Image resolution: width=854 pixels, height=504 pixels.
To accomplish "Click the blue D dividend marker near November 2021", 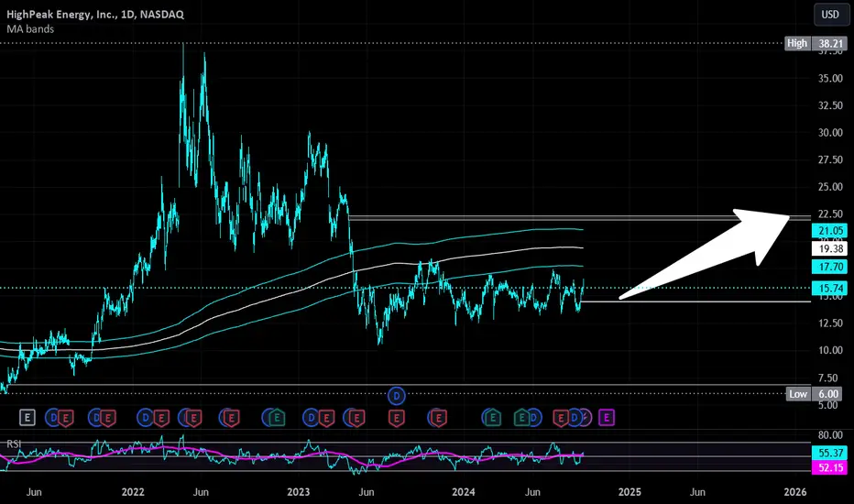I will (96, 418).
